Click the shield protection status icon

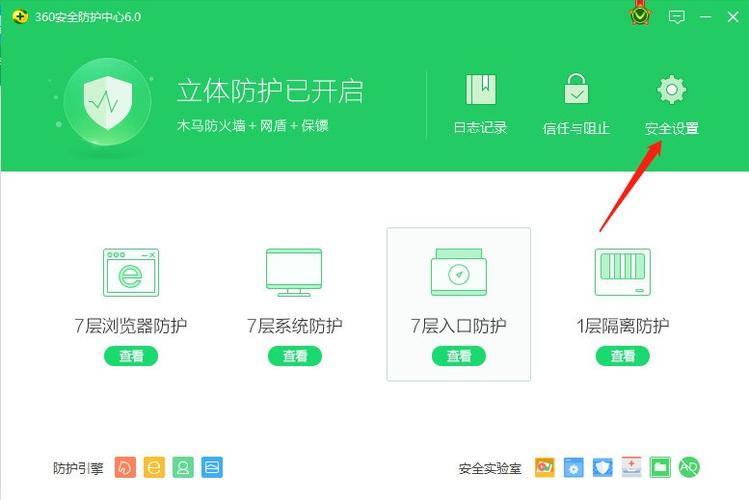point(107,102)
